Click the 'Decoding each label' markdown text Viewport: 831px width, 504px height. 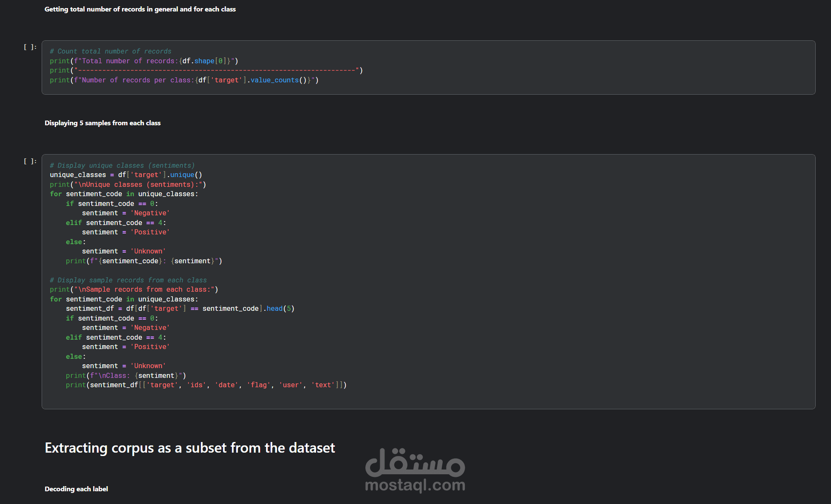click(76, 489)
